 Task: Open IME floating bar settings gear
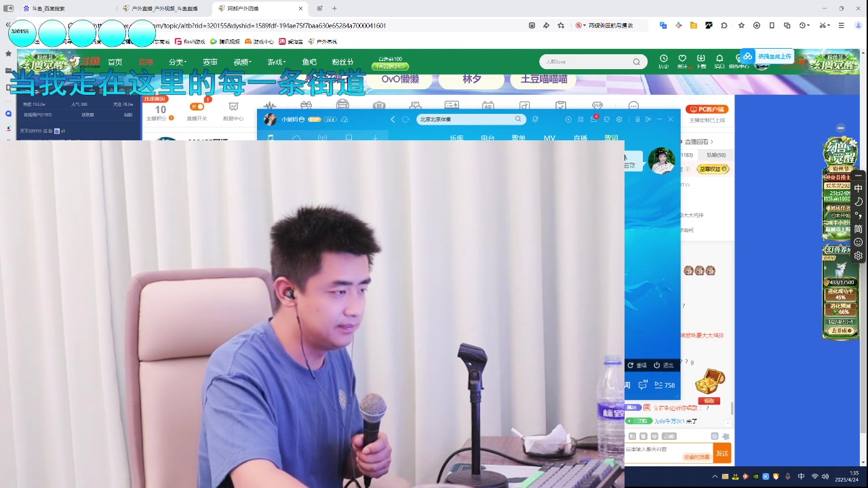pos(859,256)
